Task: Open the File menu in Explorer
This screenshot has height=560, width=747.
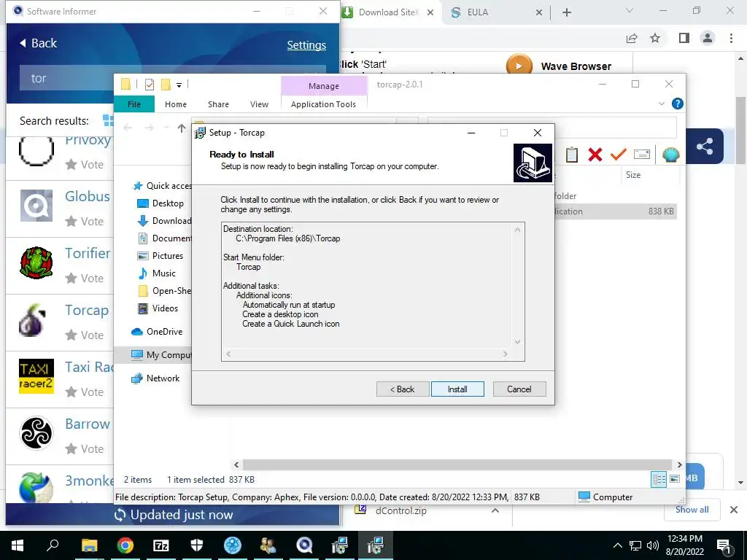Action: (x=134, y=104)
